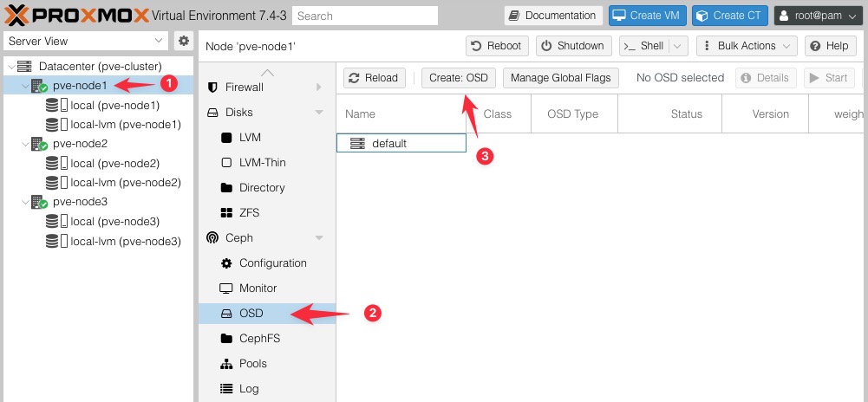Focus the Search field

pos(365,16)
